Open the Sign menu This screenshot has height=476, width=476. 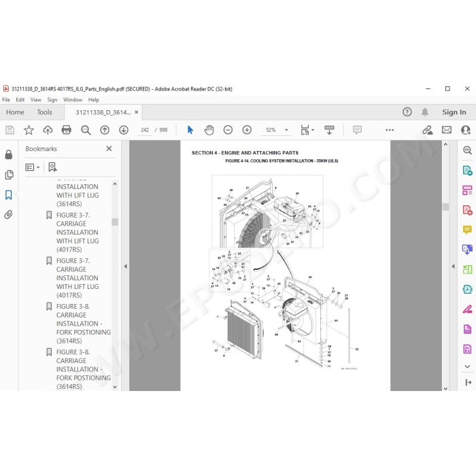coord(52,99)
